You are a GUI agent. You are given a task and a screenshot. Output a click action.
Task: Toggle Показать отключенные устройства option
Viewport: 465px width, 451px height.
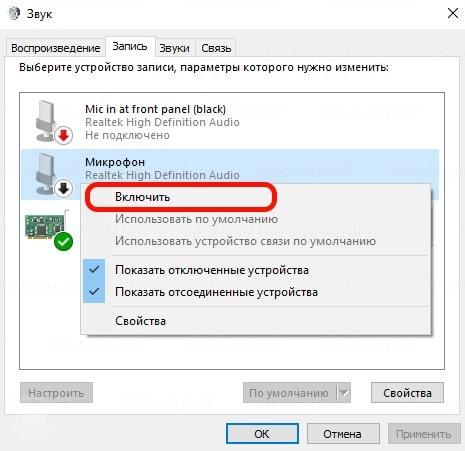tap(212, 270)
